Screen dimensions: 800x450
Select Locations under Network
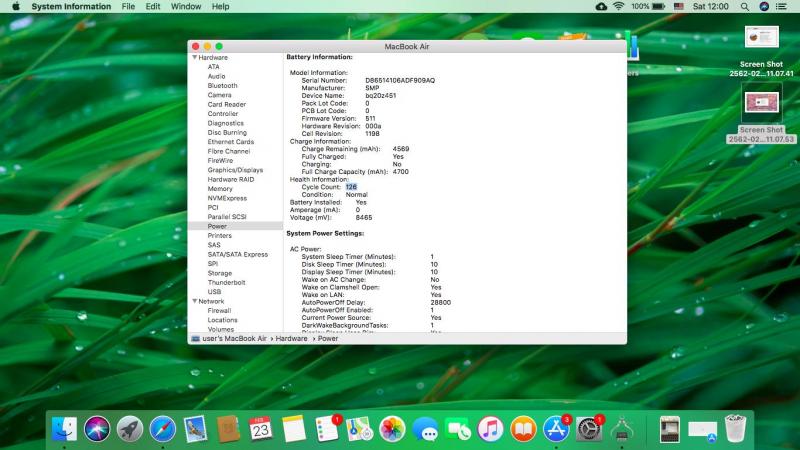(222, 320)
